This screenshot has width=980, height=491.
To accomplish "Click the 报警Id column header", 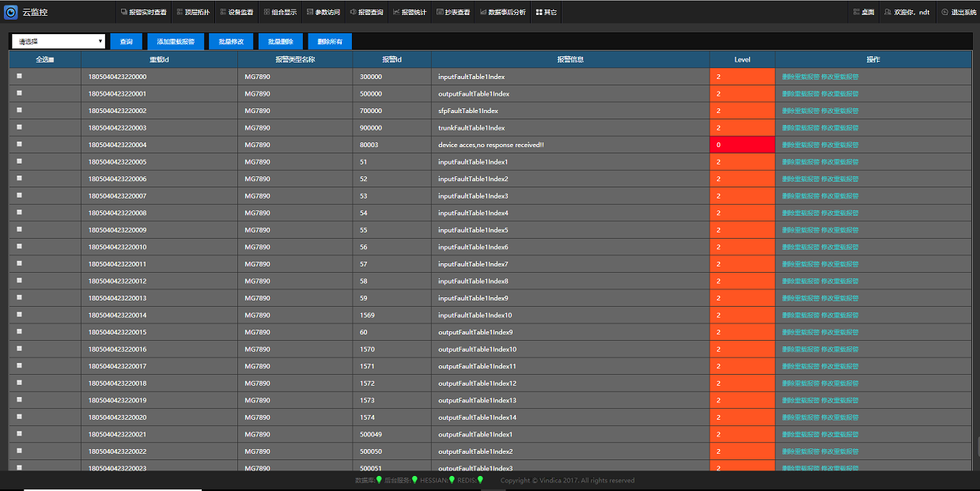I will pyautogui.click(x=392, y=59).
